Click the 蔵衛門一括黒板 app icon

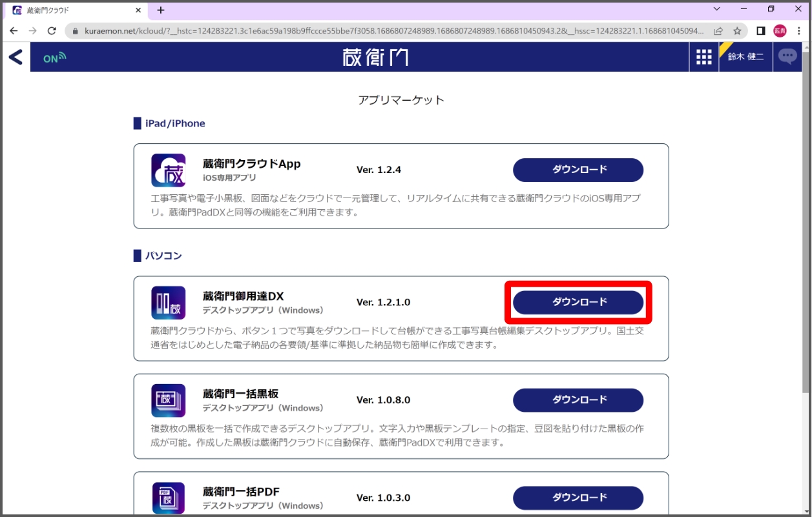169,401
